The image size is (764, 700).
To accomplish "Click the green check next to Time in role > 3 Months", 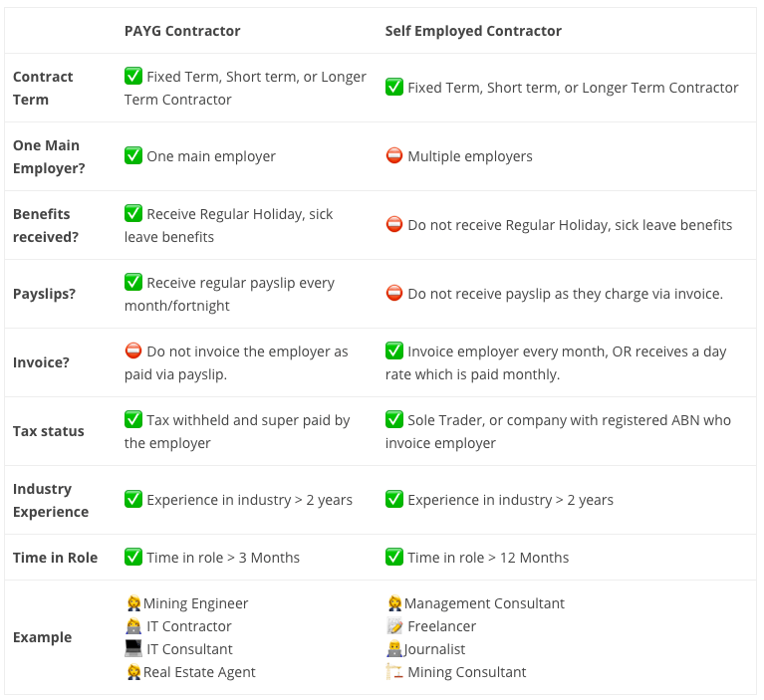I will pyautogui.click(x=133, y=557).
